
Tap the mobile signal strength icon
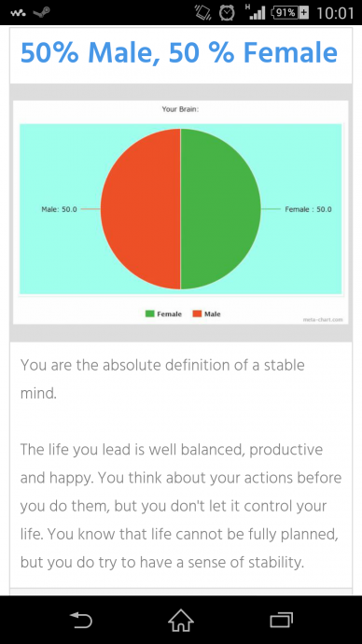click(254, 13)
